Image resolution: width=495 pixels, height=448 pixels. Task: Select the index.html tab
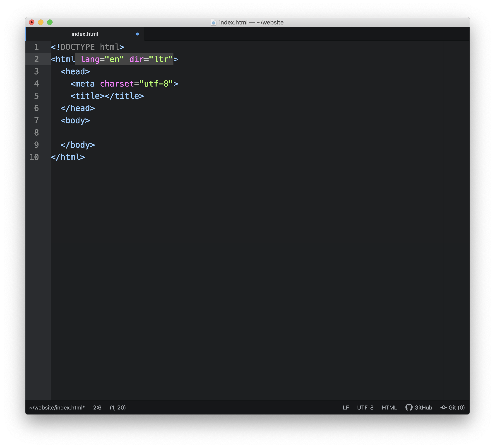tap(85, 34)
